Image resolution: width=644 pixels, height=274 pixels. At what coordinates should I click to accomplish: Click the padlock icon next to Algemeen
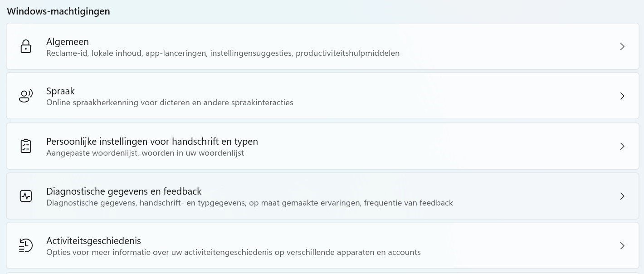click(x=26, y=47)
